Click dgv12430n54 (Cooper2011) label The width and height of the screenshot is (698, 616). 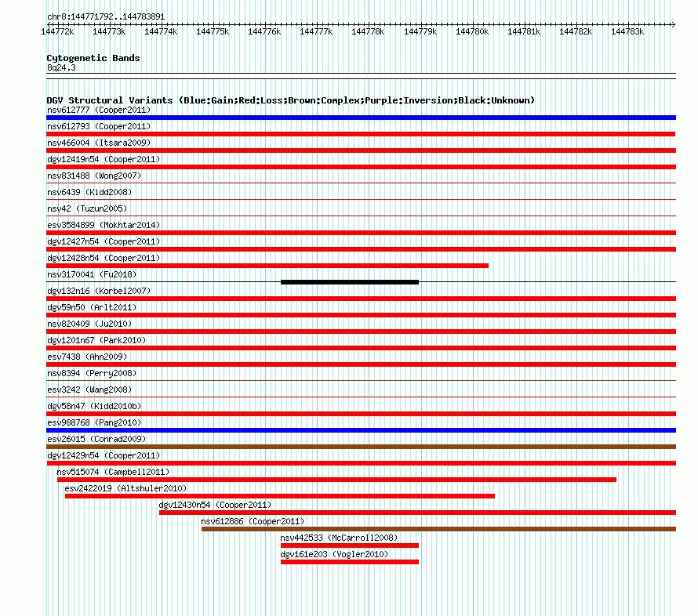click(x=215, y=505)
